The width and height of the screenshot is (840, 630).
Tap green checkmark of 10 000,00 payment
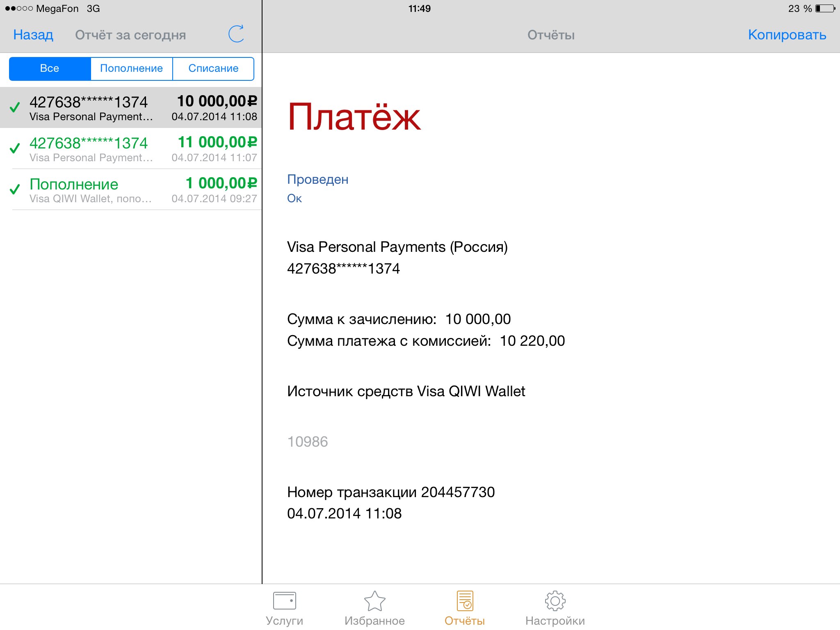click(x=15, y=107)
